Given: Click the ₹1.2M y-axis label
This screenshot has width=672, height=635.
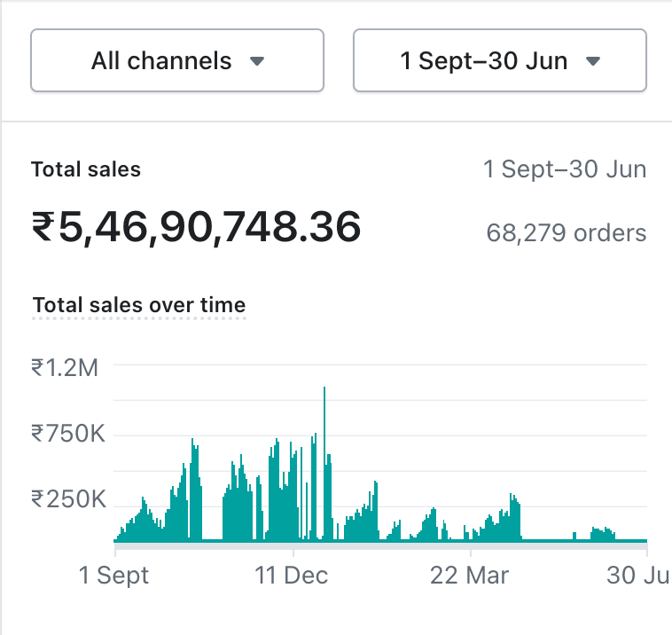Looking at the screenshot, I should click(65, 367).
